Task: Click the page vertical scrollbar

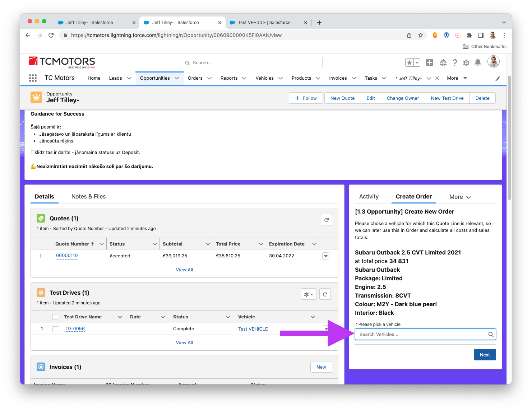Action: 509,138
